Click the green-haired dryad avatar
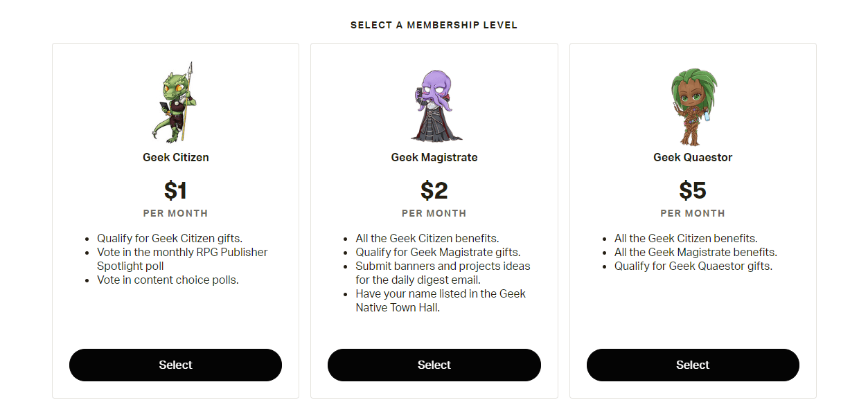This screenshot has height=418, width=868. 693,105
